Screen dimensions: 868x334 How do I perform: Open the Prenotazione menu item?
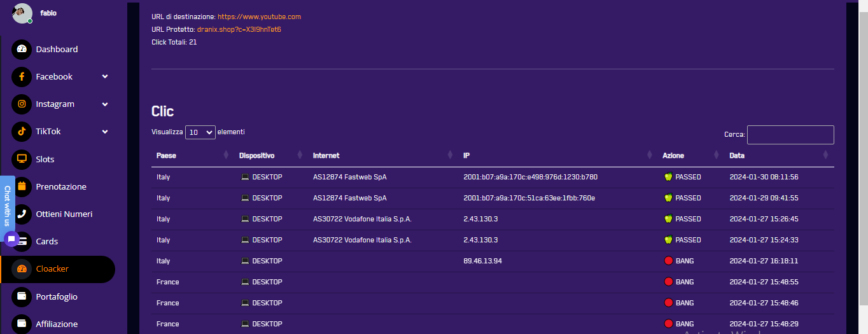61,186
